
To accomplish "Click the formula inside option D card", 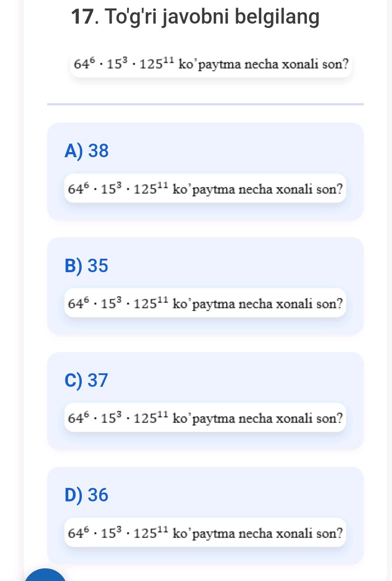I will (205, 533).
